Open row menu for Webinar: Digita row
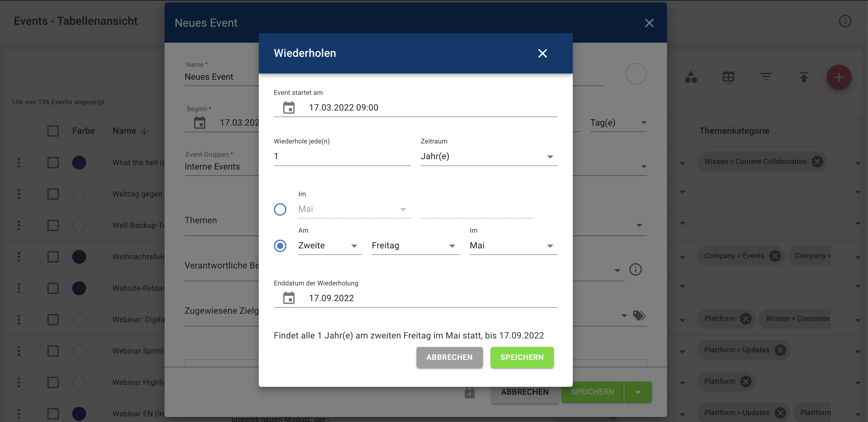 point(19,319)
